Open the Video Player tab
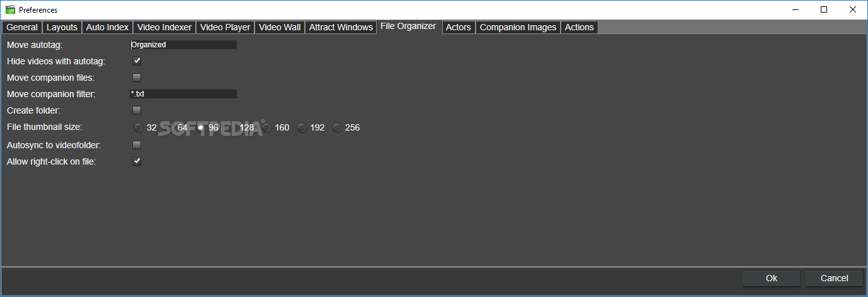This screenshot has height=297, width=868. (x=225, y=27)
